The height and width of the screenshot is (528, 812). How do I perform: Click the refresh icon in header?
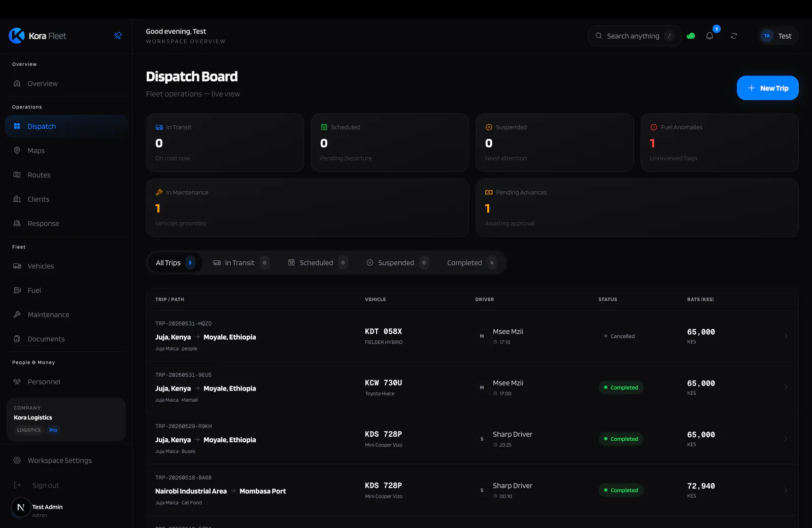coord(734,36)
